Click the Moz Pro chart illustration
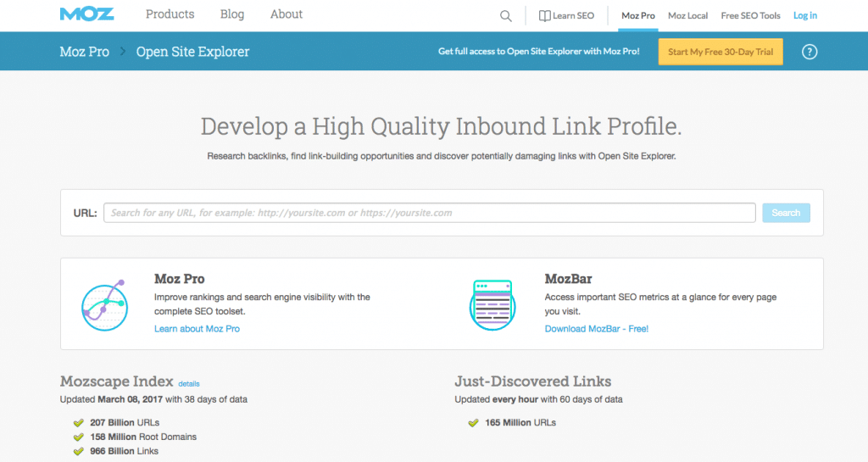 point(104,305)
